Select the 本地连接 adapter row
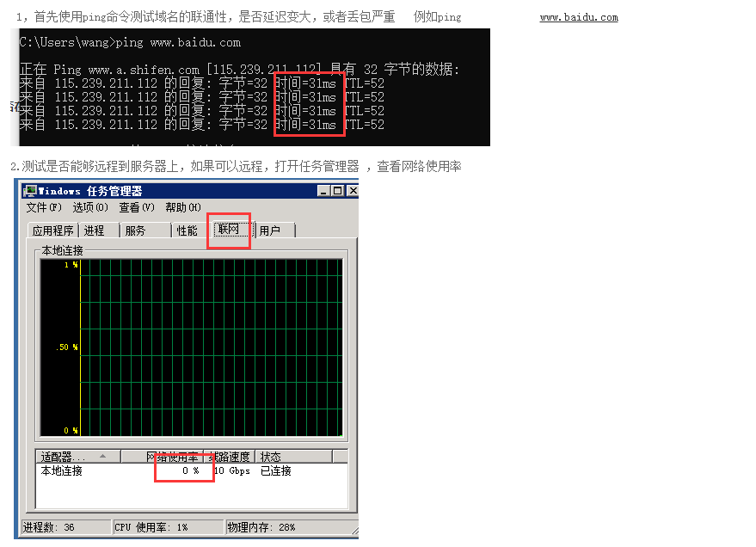Screen dimensions: 756x547 click(x=192, y=470)
